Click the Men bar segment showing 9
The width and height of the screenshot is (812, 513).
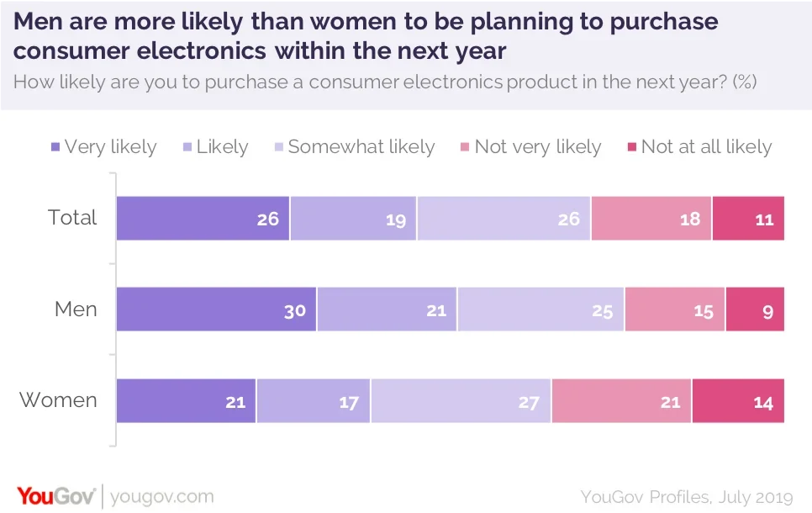(755, 309)
